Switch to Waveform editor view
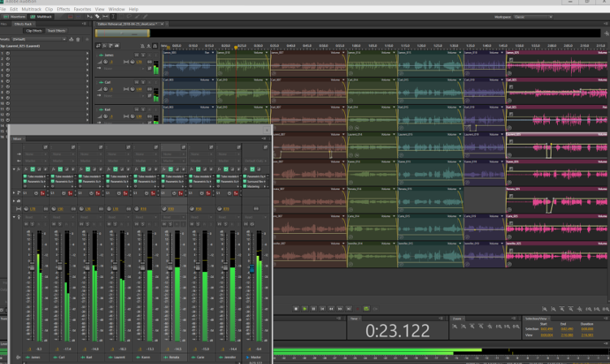 [15, 17]
